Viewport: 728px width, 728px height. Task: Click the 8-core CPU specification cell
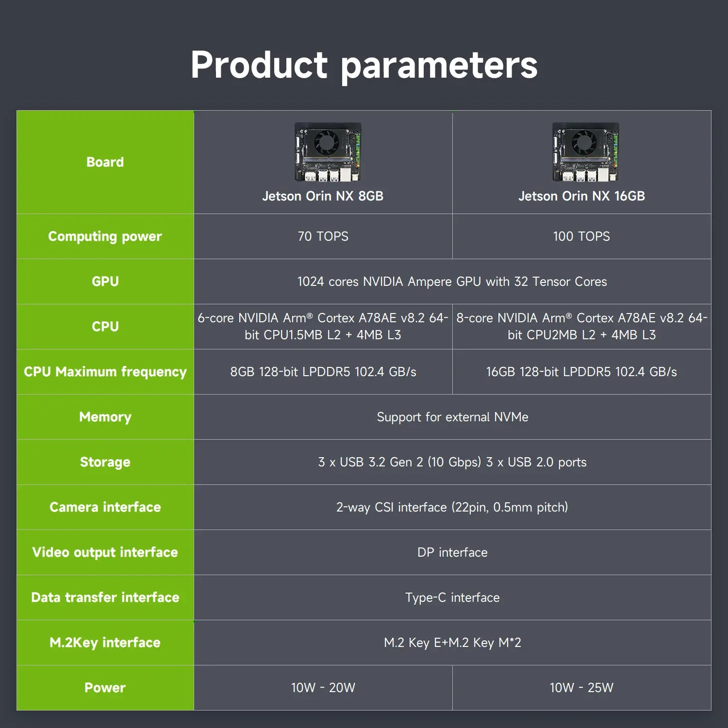pos(581,326)
